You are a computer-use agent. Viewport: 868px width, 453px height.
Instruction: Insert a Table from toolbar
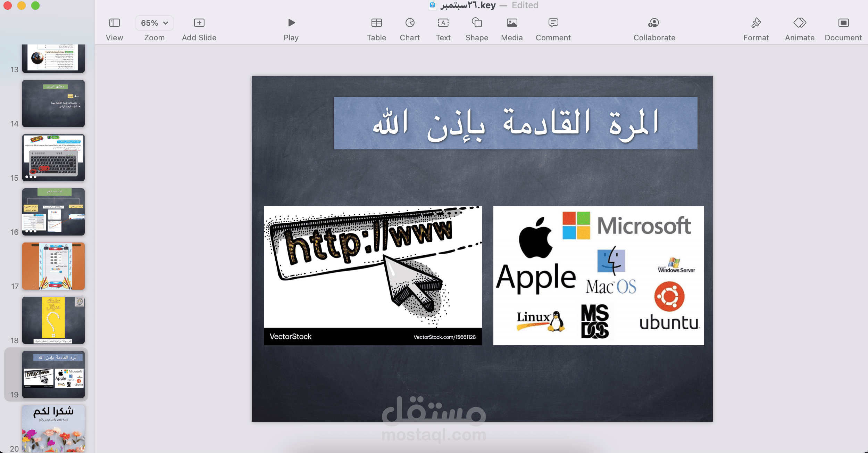click(x=376, y=23)
